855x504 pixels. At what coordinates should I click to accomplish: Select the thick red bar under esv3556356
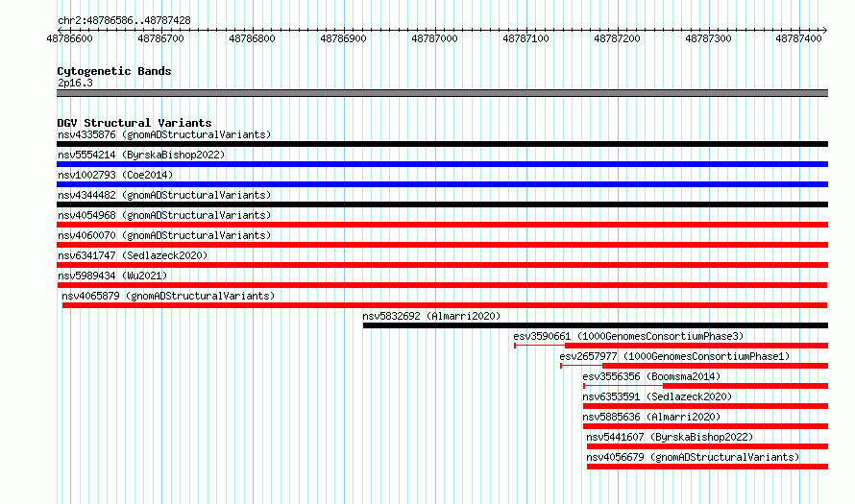(x=745, y=386)
